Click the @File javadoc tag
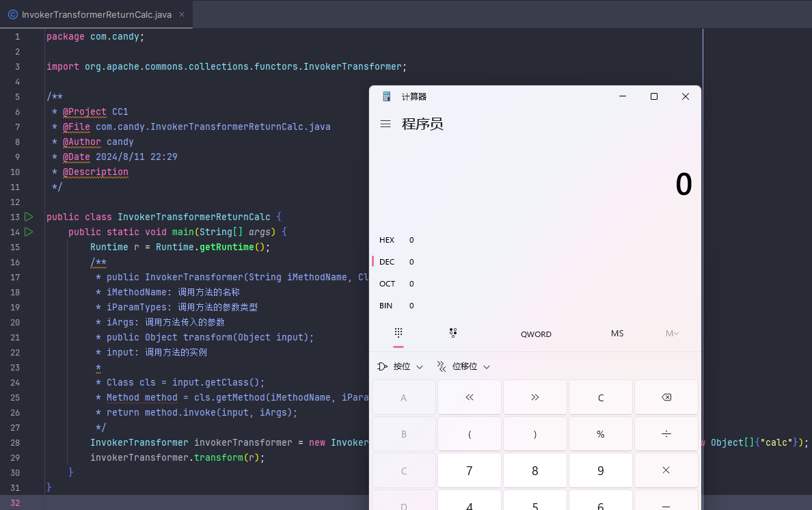 coord(76,127)
